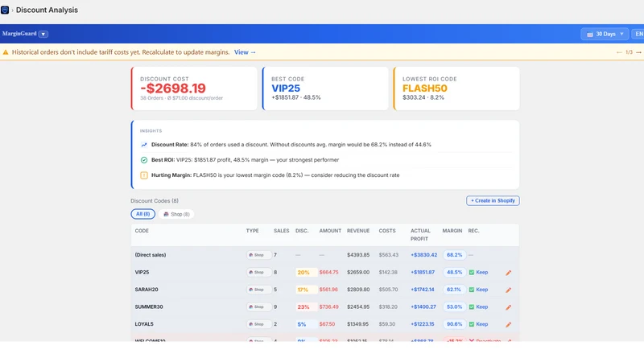Click the VIP25 best code card title
The height and width of the screenshot is (362, 644).
click(286, 88)
